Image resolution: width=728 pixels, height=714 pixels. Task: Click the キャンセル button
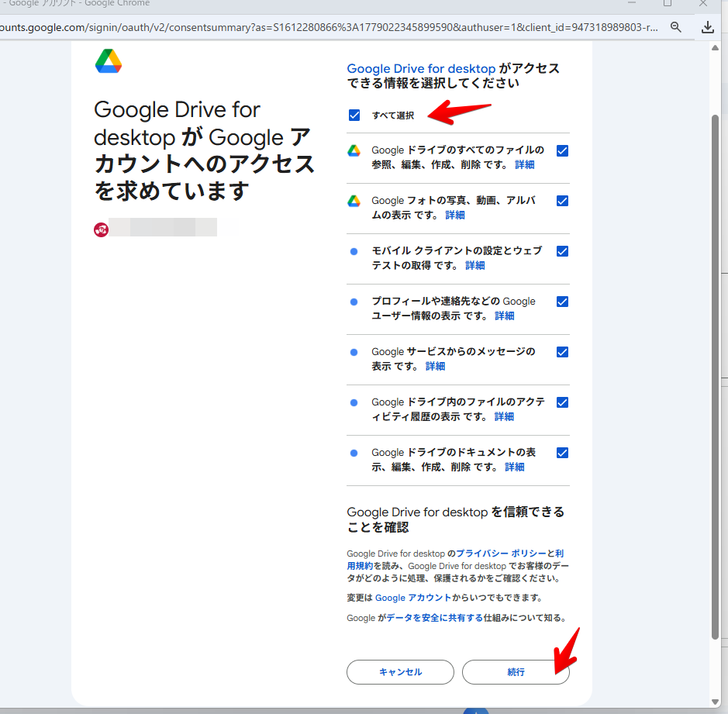(400, 672)
